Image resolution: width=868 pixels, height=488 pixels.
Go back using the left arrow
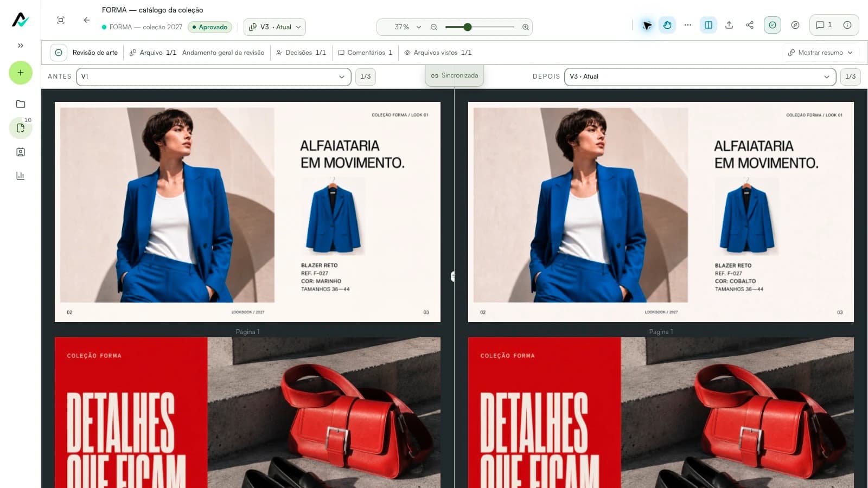pos(87,20)
